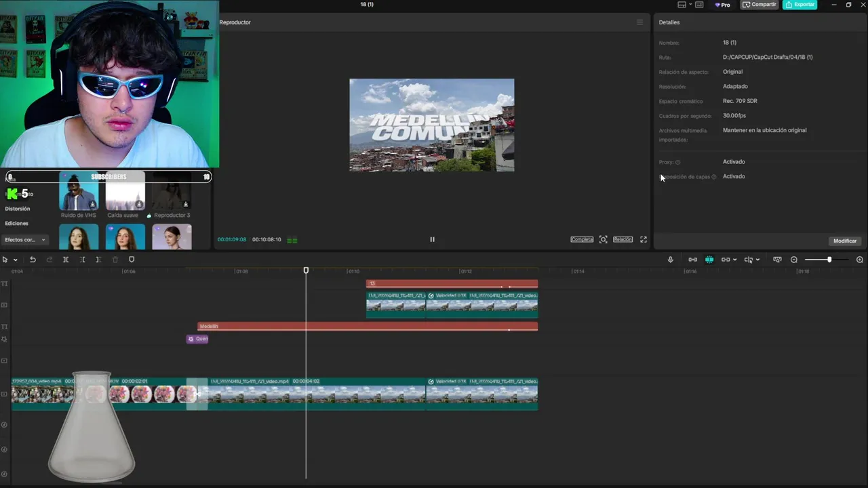Viewport: 868px width, 488px height.
Task: Delete right of playhead with trim-right tool
Action: pyautogui.click(x=98, y=260)
